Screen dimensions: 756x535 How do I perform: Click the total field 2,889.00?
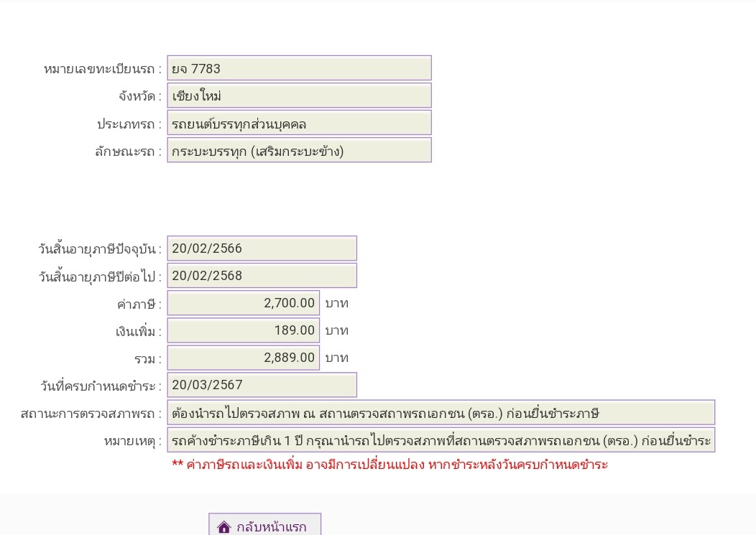click(243, 358)
